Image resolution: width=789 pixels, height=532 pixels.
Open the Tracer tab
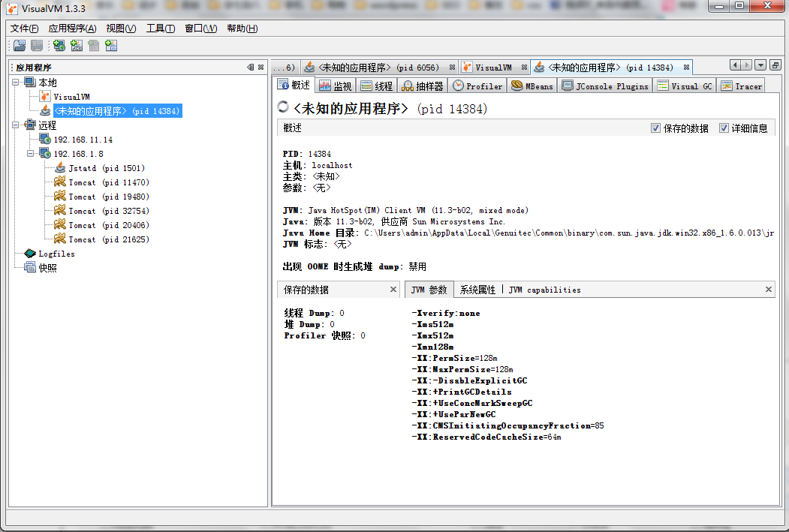[x=741, y=86]
